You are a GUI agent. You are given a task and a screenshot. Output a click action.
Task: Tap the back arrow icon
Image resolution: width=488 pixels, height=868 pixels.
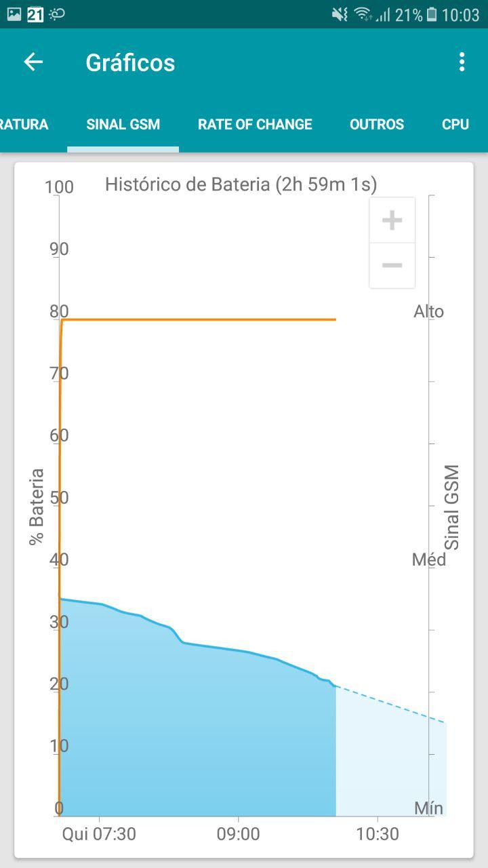tap(33, 62)
